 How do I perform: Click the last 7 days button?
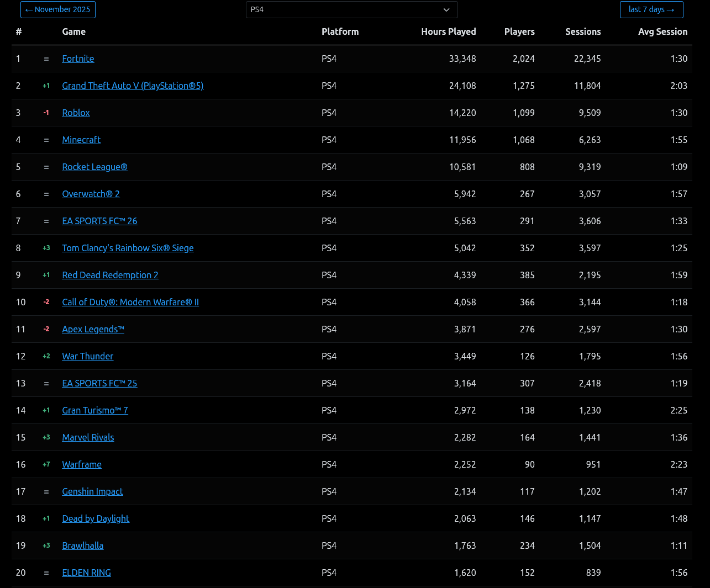click(x=651, y=9)
